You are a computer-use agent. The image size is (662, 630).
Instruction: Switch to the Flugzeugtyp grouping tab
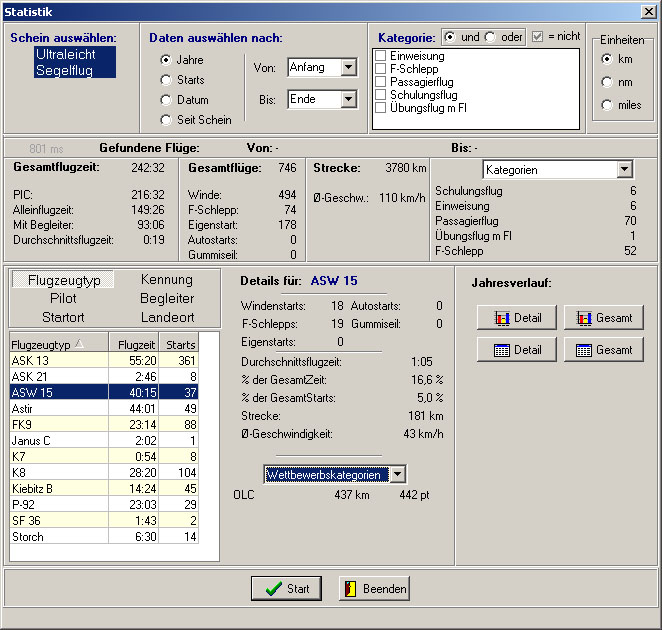coord(63,280)
